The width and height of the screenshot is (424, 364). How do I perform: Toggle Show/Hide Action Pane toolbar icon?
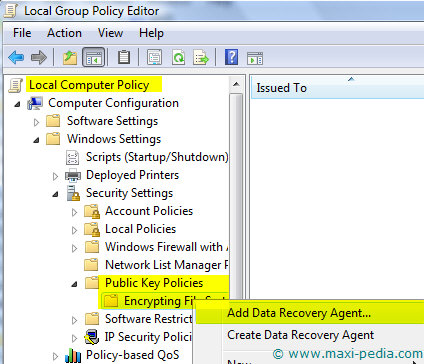pyautogui.click(x=255, y=58)
